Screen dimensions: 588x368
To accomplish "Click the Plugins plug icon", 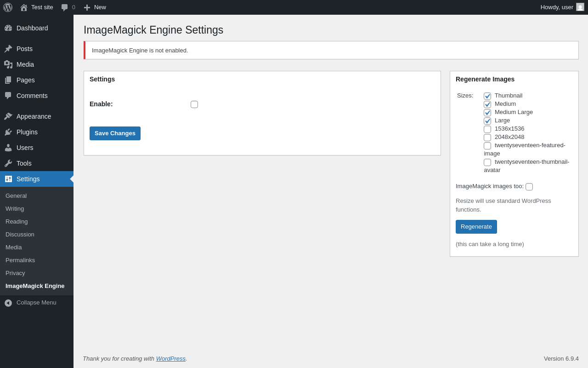I will pos(8,132).
